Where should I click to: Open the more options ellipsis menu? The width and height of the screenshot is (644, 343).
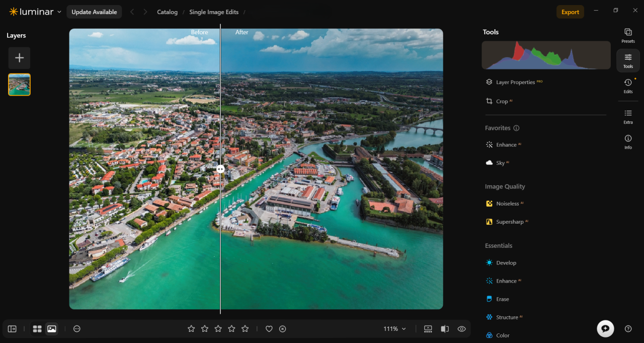[x=77, y=329]
